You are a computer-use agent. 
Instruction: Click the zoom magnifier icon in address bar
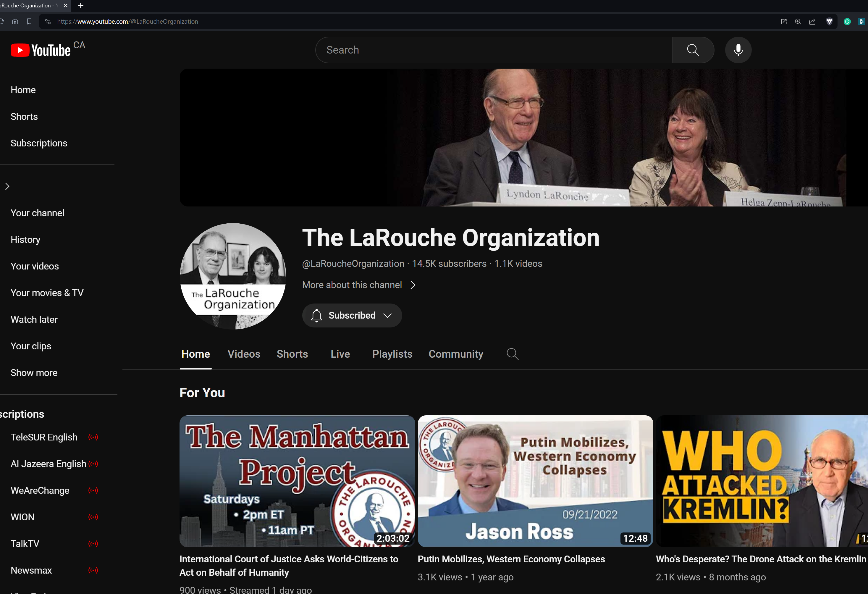tap(798, 22)
